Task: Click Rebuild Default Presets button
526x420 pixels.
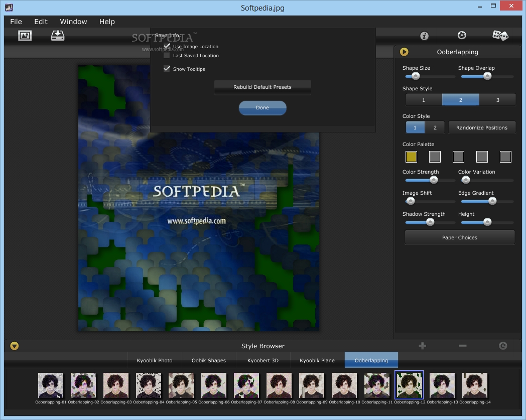Action: coord(262,87)
